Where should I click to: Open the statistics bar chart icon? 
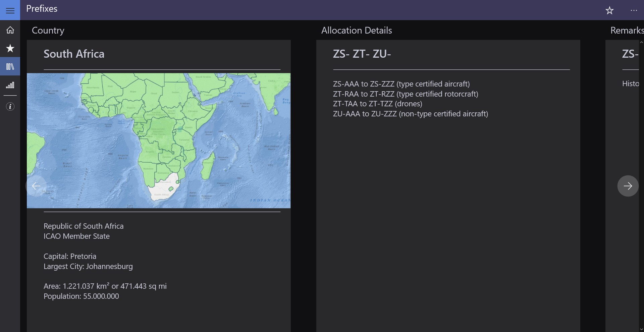tap(10, 85)
